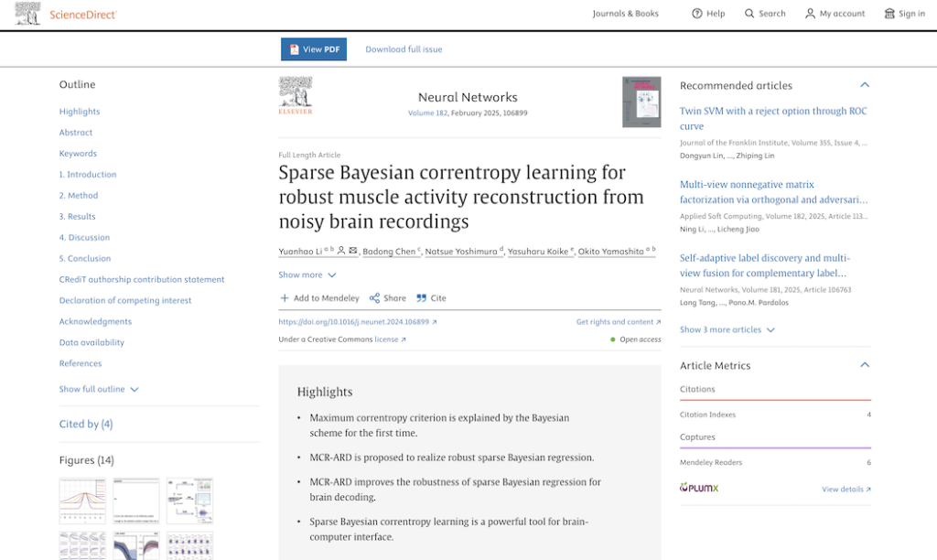Expand Show 3 more articles
Image resolution: width=937 pixels, height=560 pixels.
[727, 329]
